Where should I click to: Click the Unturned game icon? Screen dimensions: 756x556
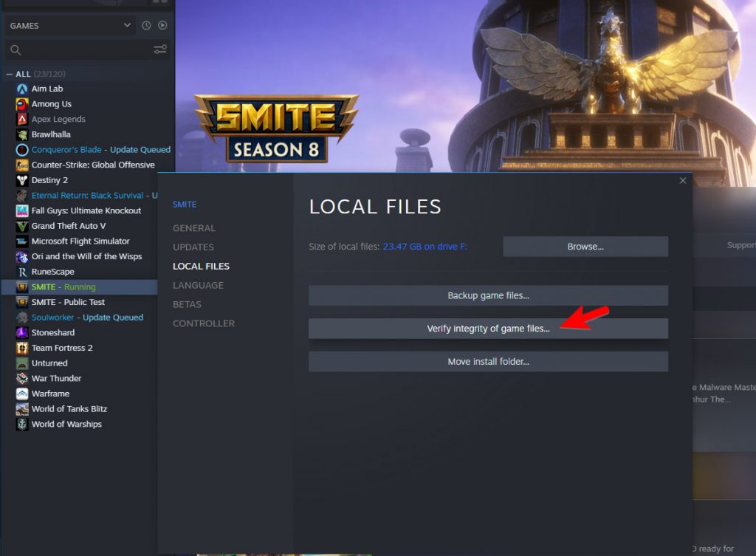[21, 363]
